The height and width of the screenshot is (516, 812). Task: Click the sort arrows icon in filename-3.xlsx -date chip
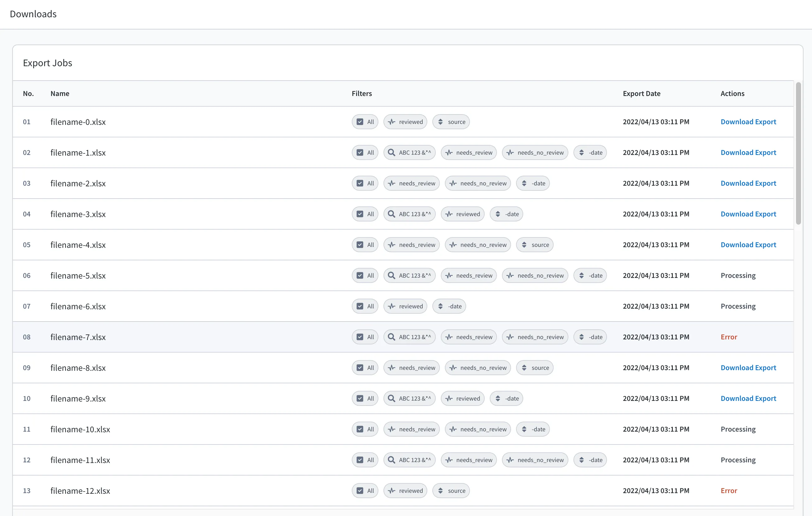point(498,214)
